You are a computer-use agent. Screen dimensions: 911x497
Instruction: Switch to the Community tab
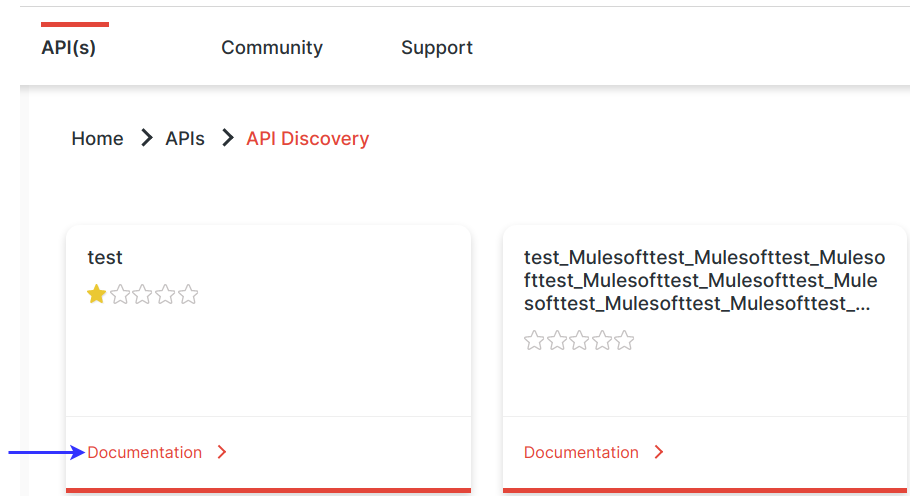[x=272, y=48]
